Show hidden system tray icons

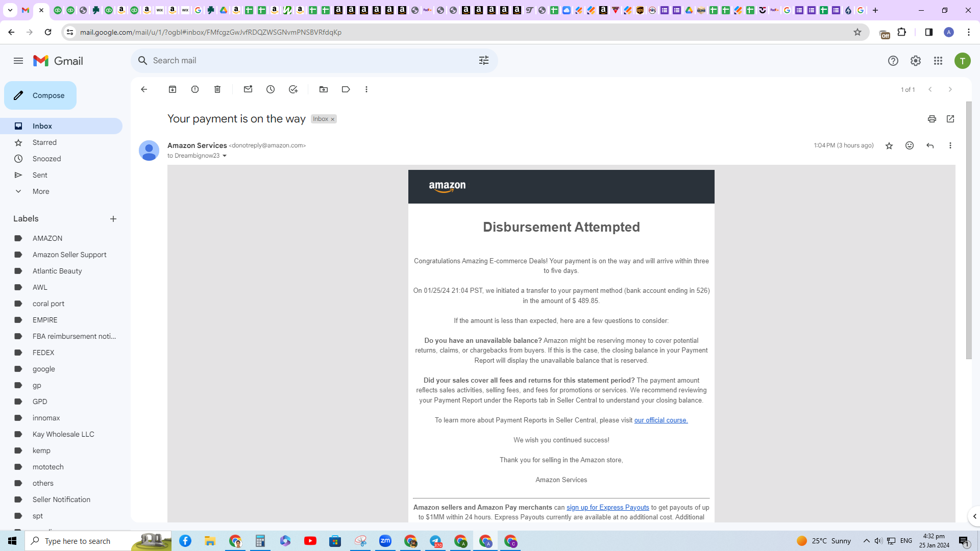click(867, 541)
